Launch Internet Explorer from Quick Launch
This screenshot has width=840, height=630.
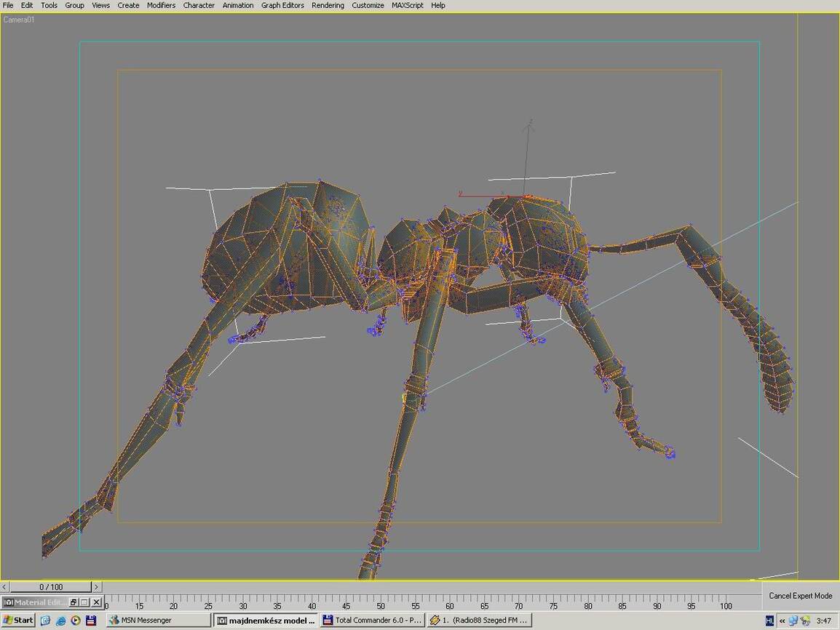point(60,621)
